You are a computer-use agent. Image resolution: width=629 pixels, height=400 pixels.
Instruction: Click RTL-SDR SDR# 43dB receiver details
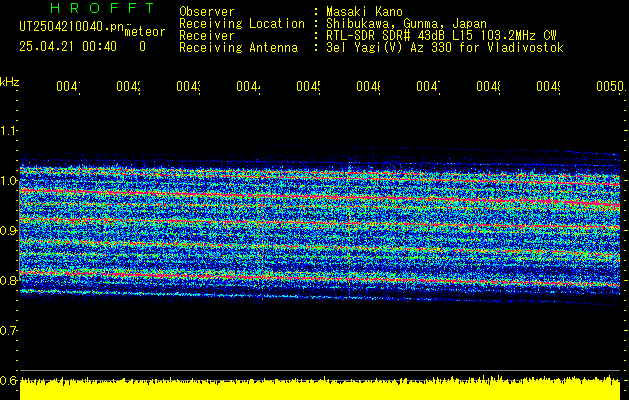point(441,36)
